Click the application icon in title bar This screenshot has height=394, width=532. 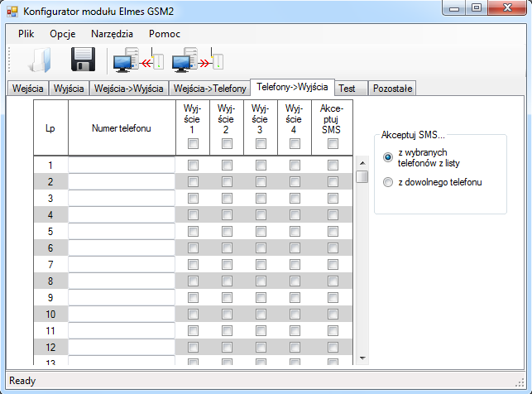point(12,12)
